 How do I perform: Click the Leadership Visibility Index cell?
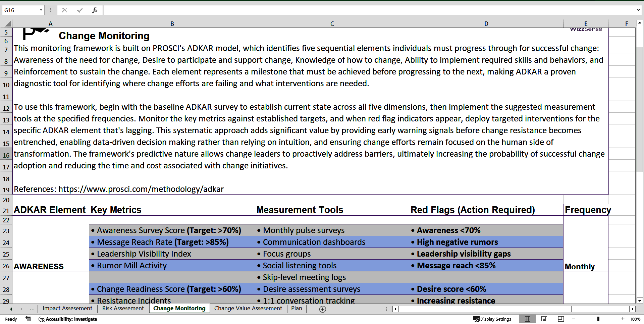tap(172, 254)
